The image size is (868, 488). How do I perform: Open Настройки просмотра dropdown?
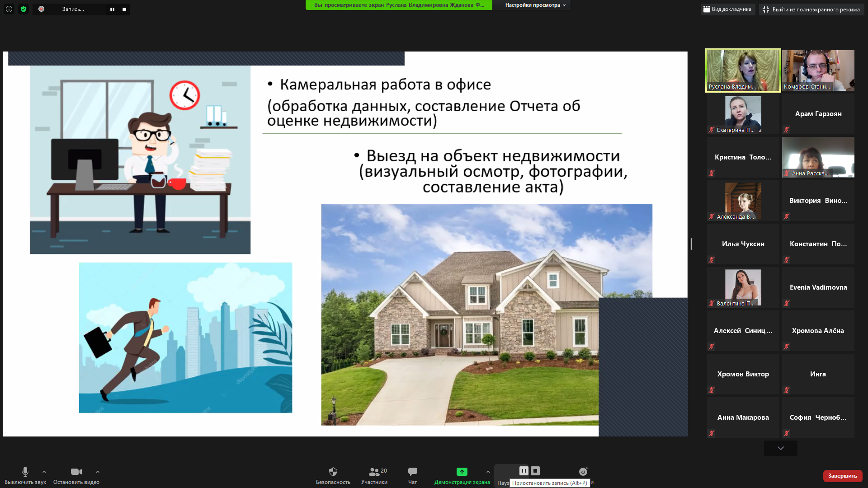pos(535,5)
